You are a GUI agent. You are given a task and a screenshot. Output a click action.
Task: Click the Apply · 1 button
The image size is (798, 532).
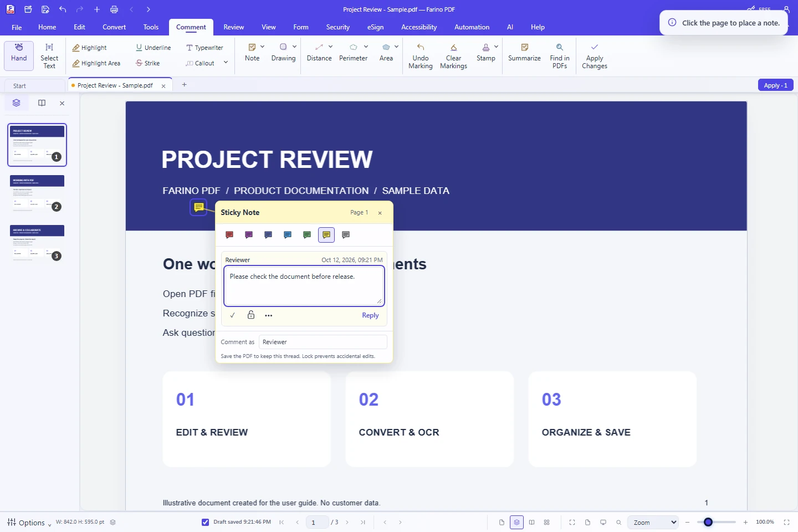coord(775,85)
